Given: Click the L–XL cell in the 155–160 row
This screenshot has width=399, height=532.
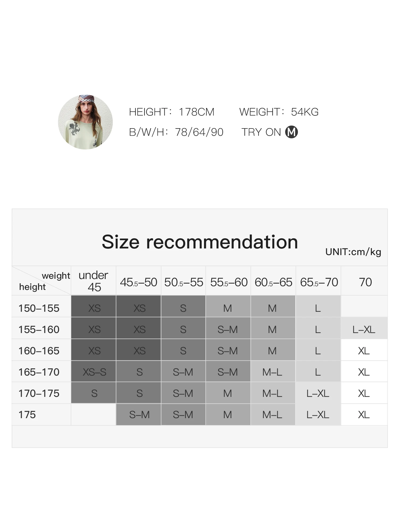Looking at the screenshot, I should [x=364, y=330].
